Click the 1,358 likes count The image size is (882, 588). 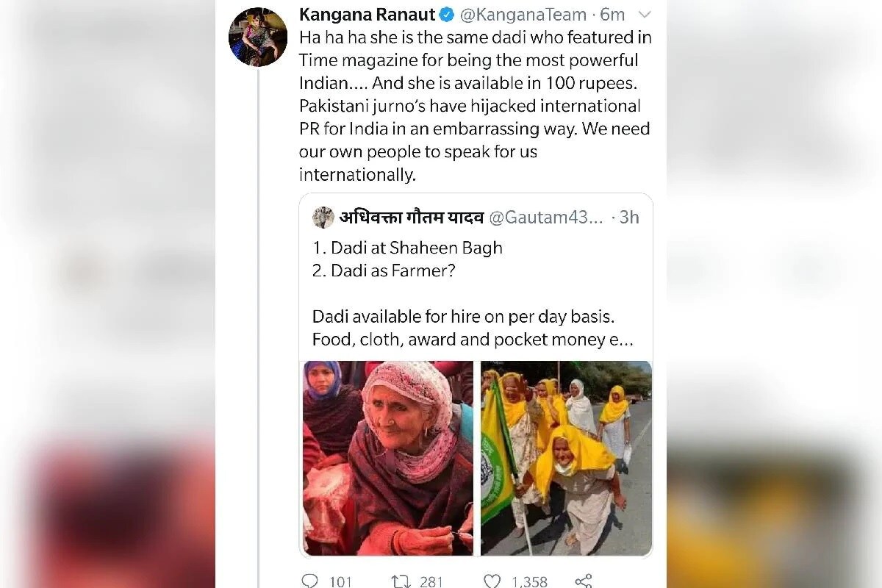tap(529, 581)
